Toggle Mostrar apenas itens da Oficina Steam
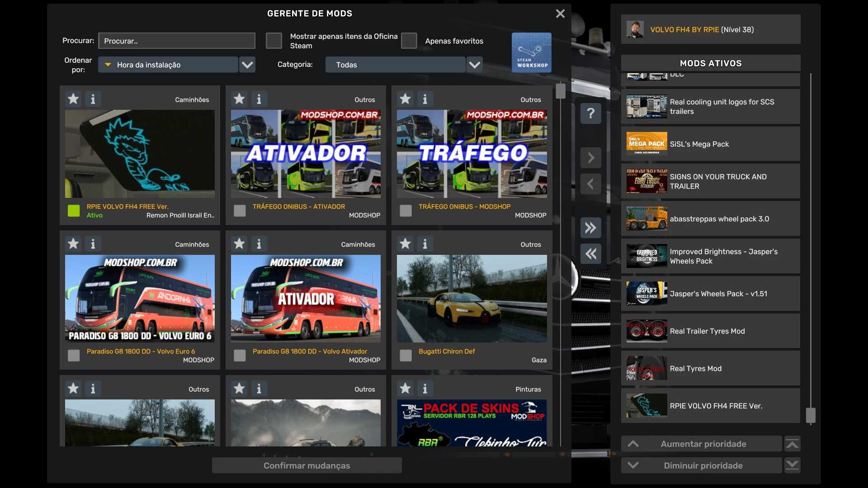The height and width of the screenshot is (488, 868). [274, 41]
